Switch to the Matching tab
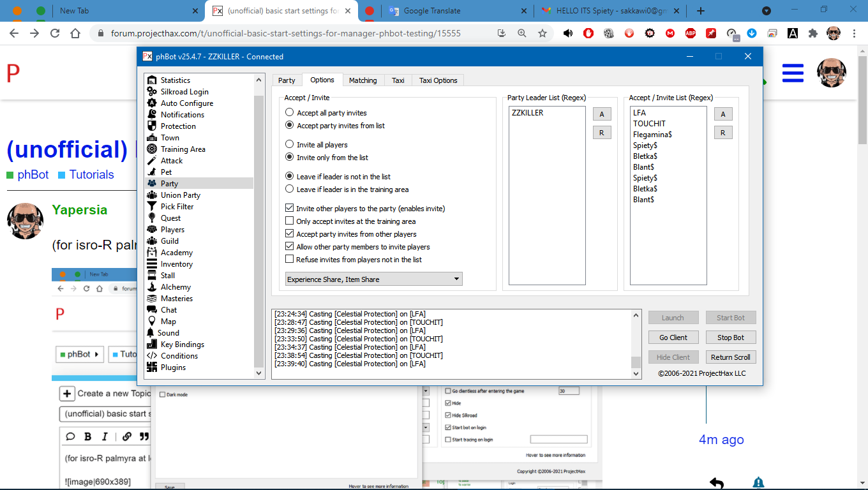This screenshot has height=490, width=868. coord(363,80)
